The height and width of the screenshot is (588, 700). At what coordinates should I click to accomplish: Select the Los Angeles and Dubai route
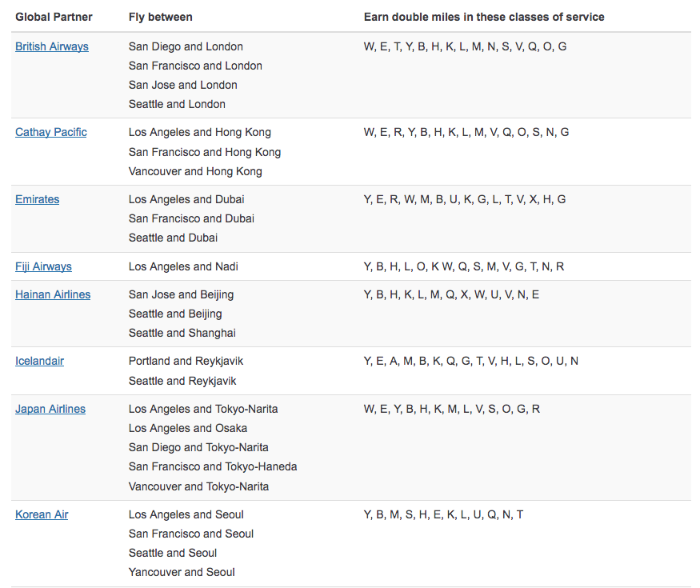coord(186,199)
